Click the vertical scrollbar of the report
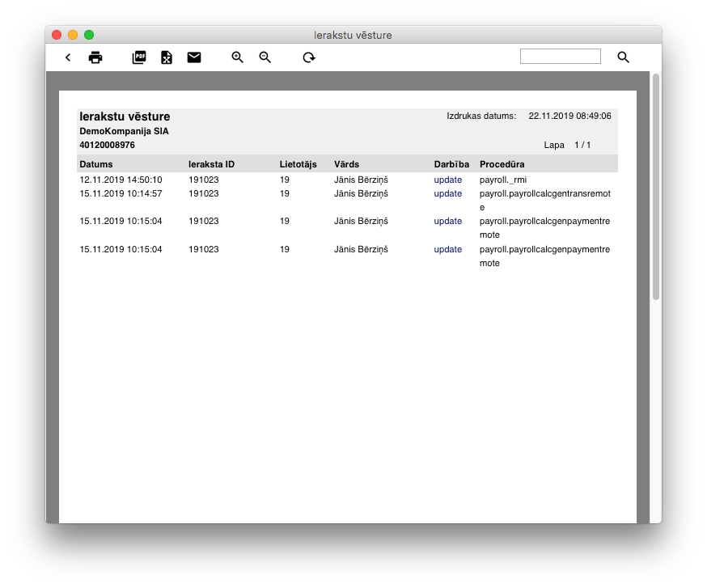This screenshot has width=707, height=588. pyautogui.click(x=656, y=187)
